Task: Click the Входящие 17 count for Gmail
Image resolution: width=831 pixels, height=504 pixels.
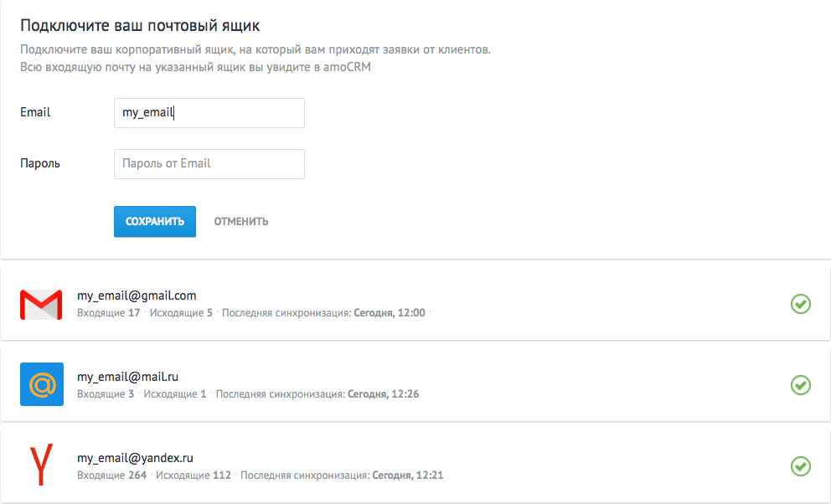Action: click(x=109, y=313)
